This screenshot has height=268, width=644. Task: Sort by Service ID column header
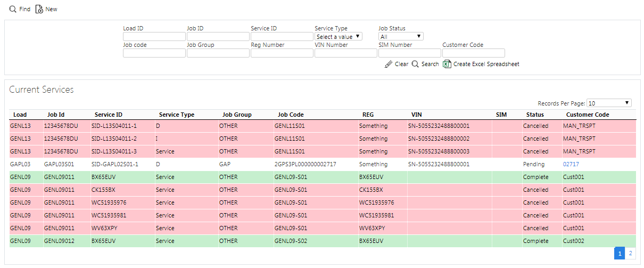(109, 115)
